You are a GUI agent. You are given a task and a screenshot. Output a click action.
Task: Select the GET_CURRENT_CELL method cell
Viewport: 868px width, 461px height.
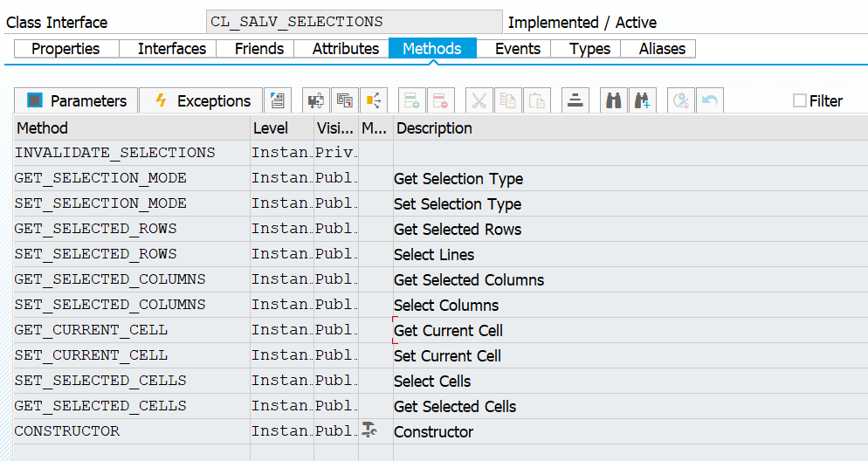(132, 330)
